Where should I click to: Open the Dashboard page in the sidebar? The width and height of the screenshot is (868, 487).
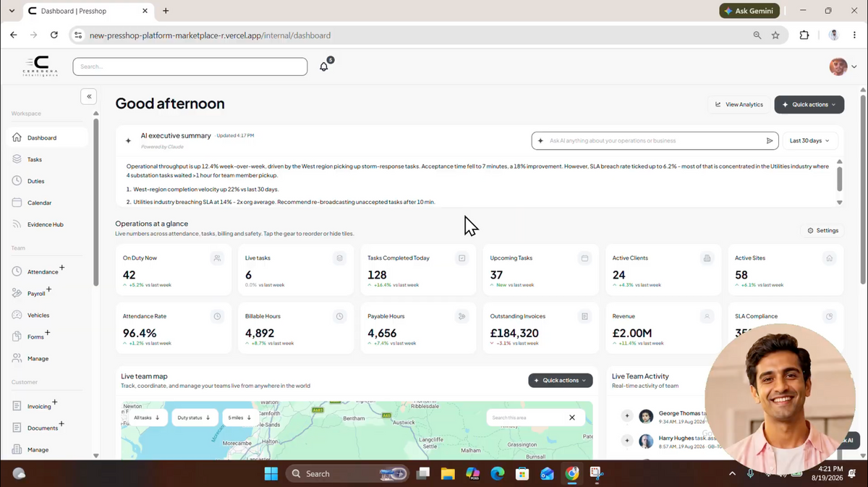coord(48,137)
